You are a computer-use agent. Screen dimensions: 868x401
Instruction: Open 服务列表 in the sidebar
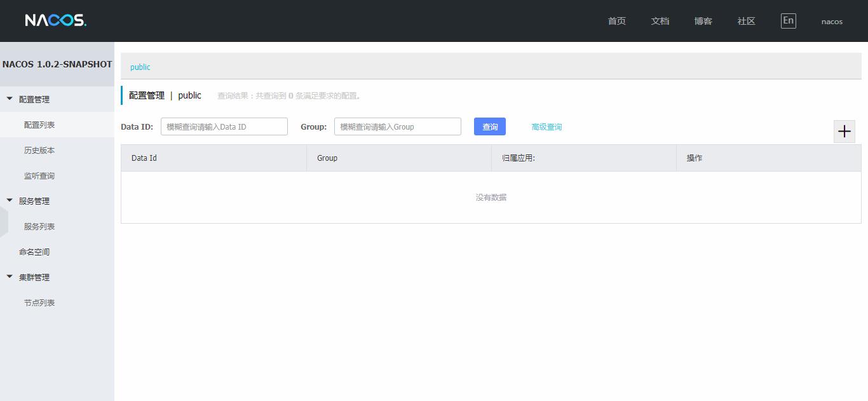click(x=39, y=227)
